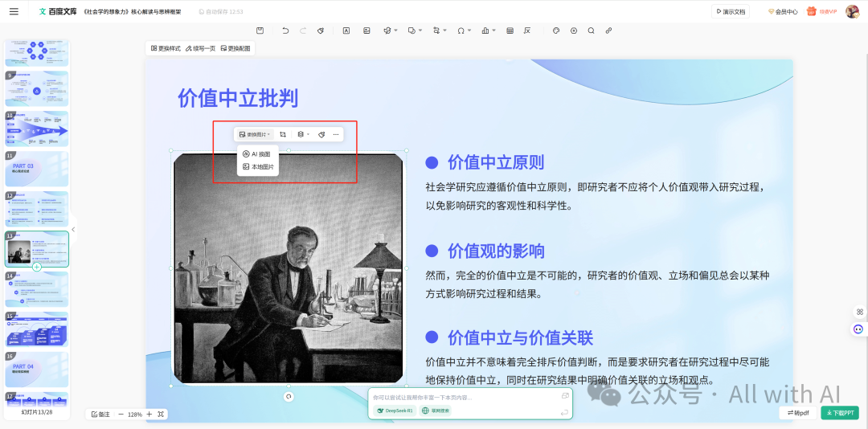Click 更换配图 change illustration button
Image resolution: width=868 pixels, height=429 pixels.
[x=235, y=49]
